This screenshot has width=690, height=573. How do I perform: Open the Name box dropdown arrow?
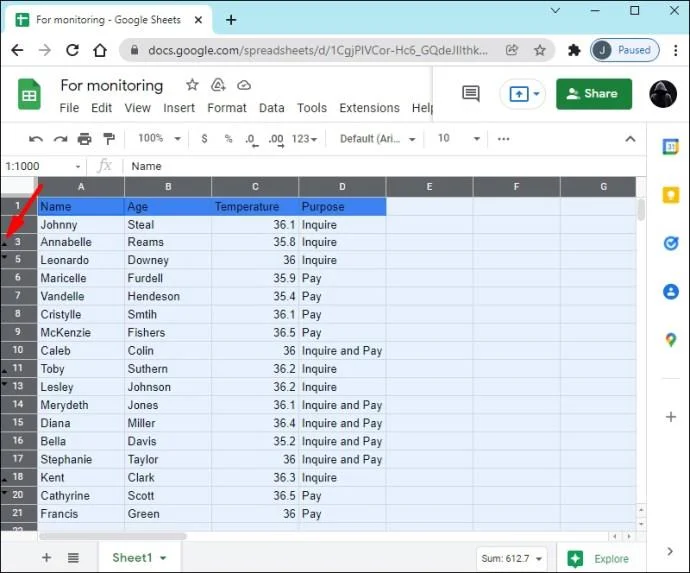point(78,166)
